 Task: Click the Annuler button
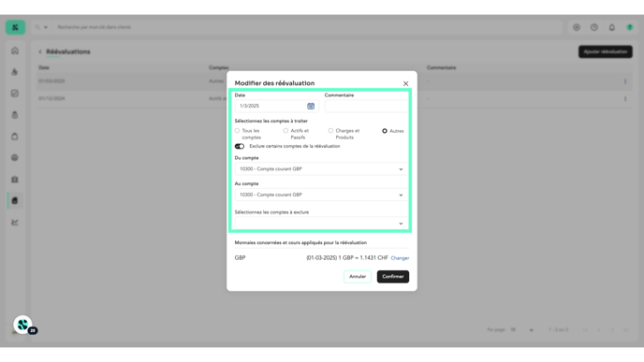click(358, 277)
